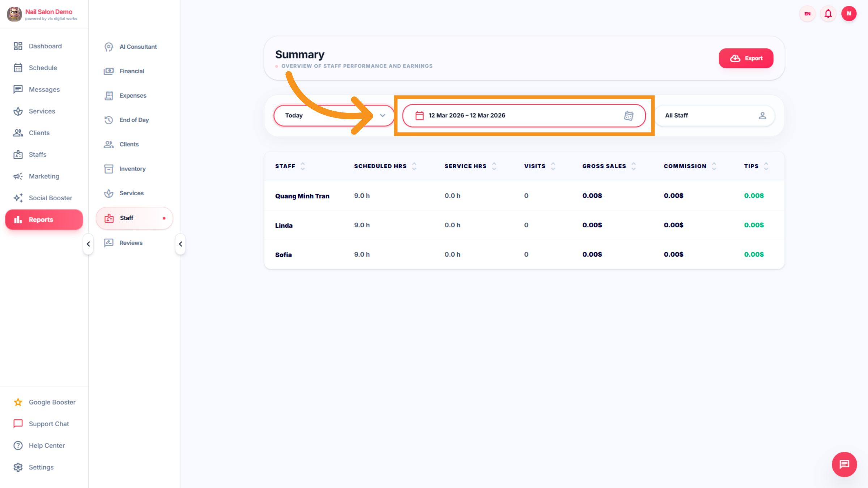Click the calendar icon in date range field
Image resolution: width=868 pixels, height=488 pixels.
(x=629, y=116)
